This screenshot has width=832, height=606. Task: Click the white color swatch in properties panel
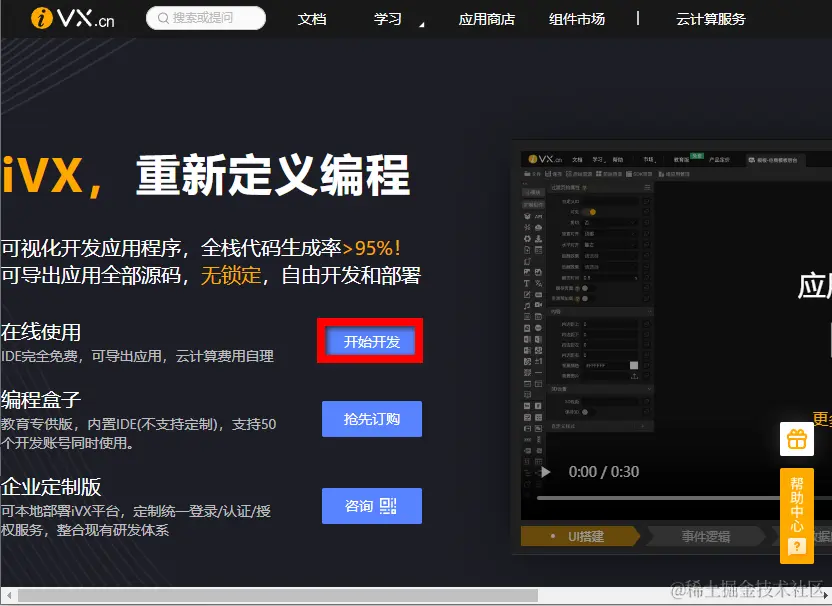[633, 365]
